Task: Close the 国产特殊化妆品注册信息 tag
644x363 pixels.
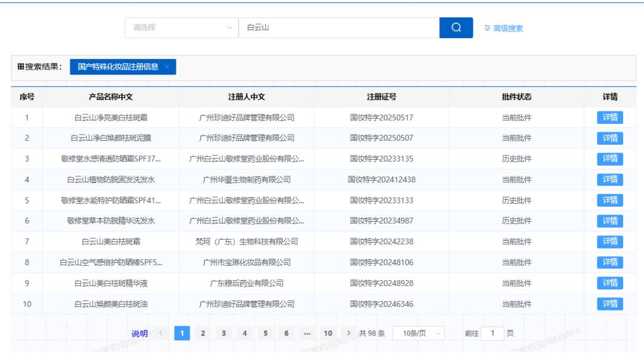Action: pyautogui.click(x=167, y=67)
